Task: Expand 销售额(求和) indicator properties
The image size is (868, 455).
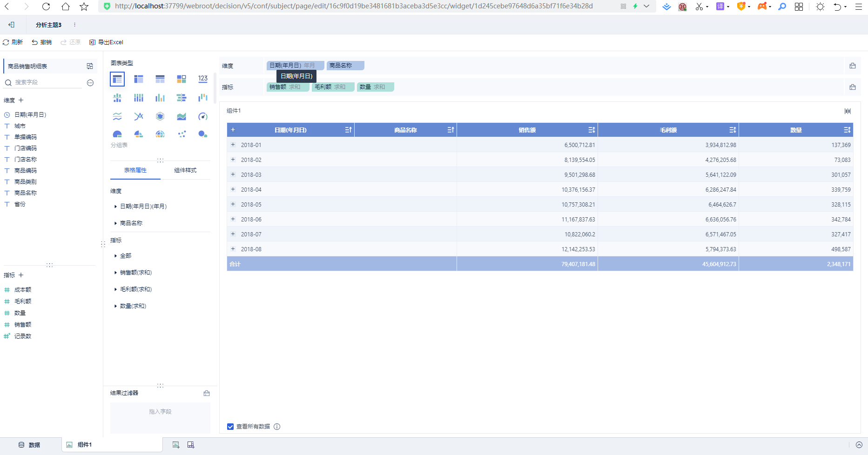Action: click(x=115, y=273)
